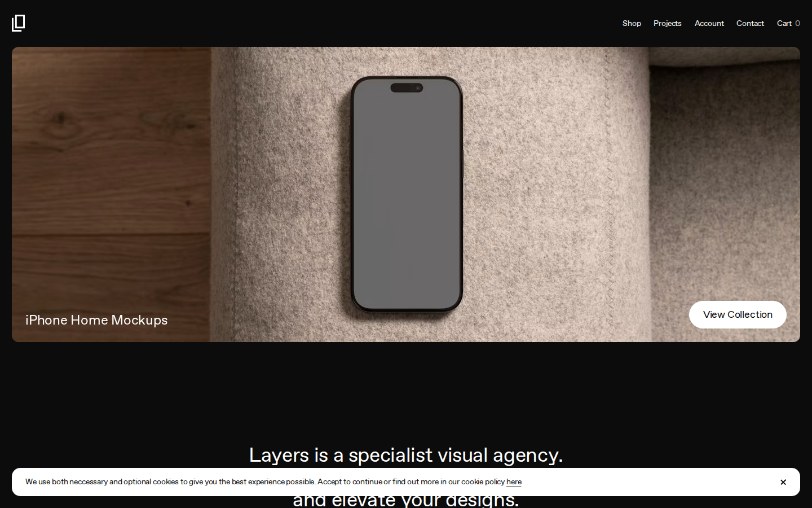
Task: Dismiss the cookie banner with X
Action: (783, 482)
